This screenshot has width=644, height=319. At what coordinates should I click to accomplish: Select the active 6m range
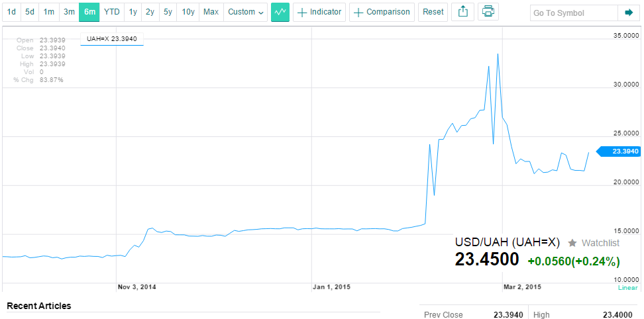(x=89, y=12)
